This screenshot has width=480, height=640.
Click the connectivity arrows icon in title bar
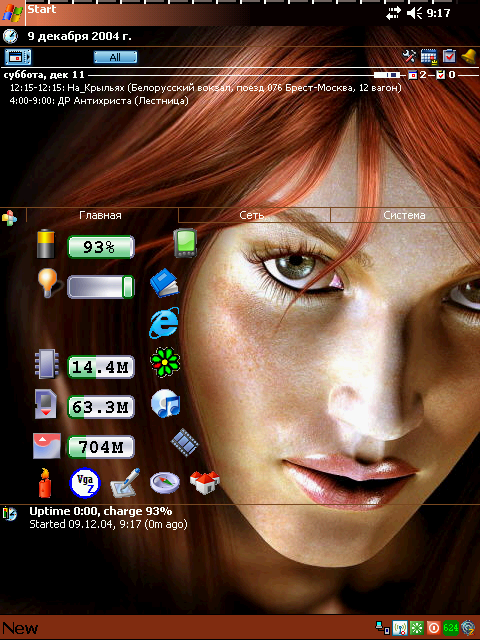click(393, 14)
